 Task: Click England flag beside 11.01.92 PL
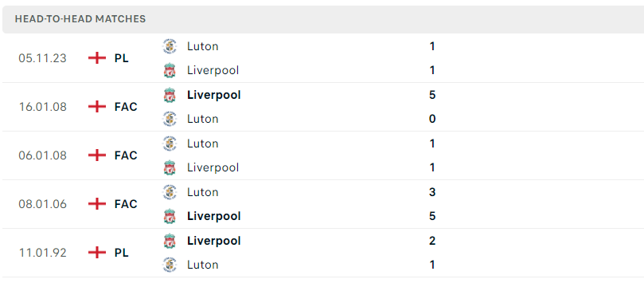(x=97, y=253)
